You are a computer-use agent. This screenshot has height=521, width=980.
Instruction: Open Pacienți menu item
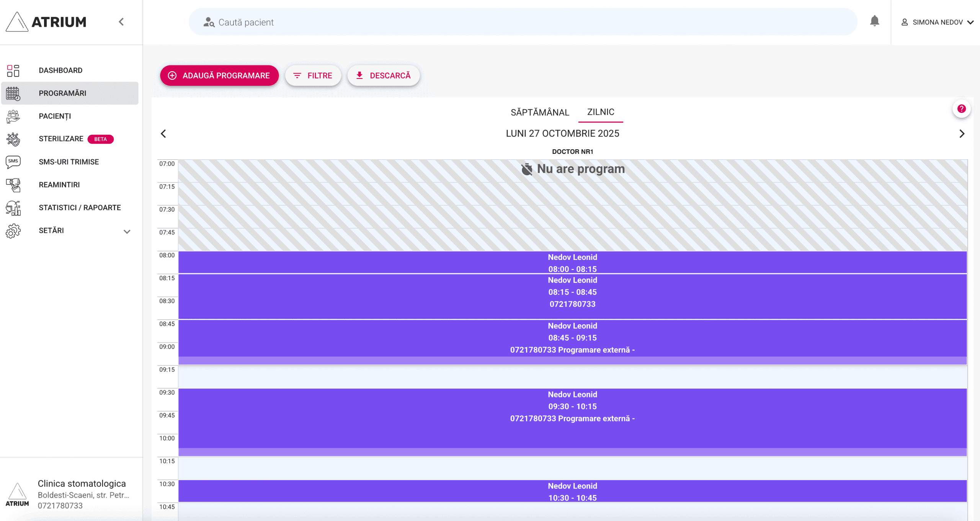click(x=70, y=116)
